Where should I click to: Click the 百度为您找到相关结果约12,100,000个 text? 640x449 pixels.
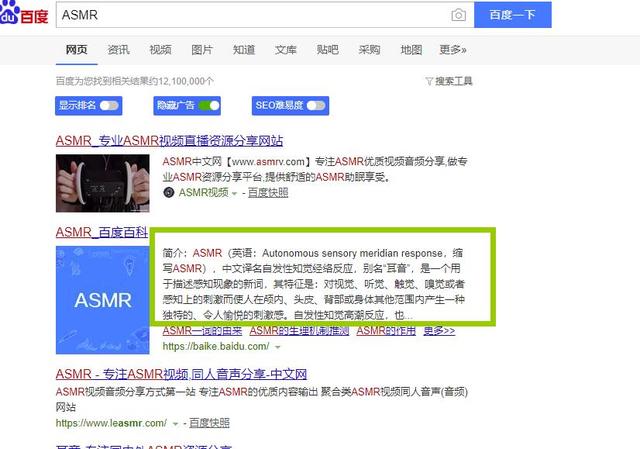click(x=135, y=81)
